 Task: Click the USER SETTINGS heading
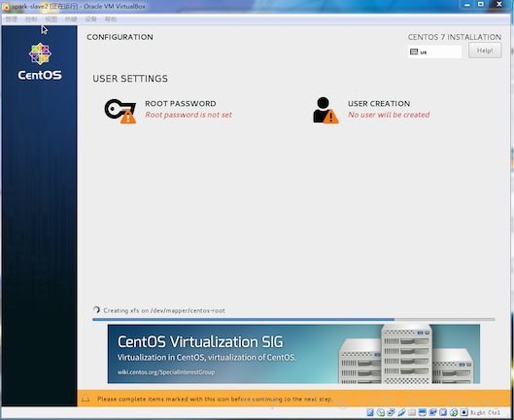130,79
